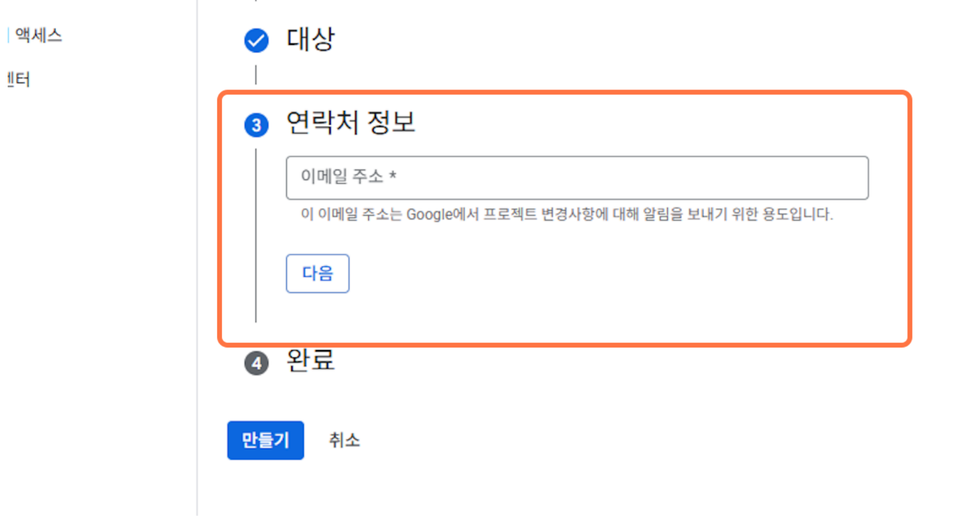Click the blue checkmark icon beside 대상
Image resolution: width=980 pixels, height=517 pixels.
click(256, 40)
